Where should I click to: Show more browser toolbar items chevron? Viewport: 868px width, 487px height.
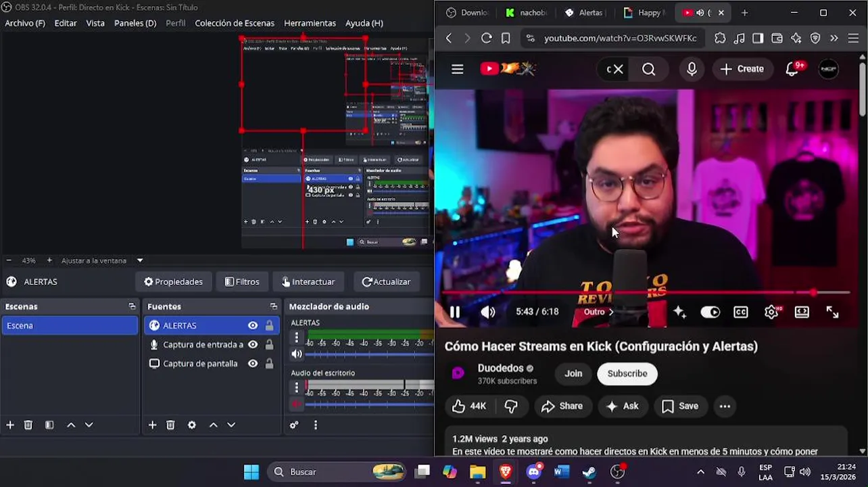point(834,39)
